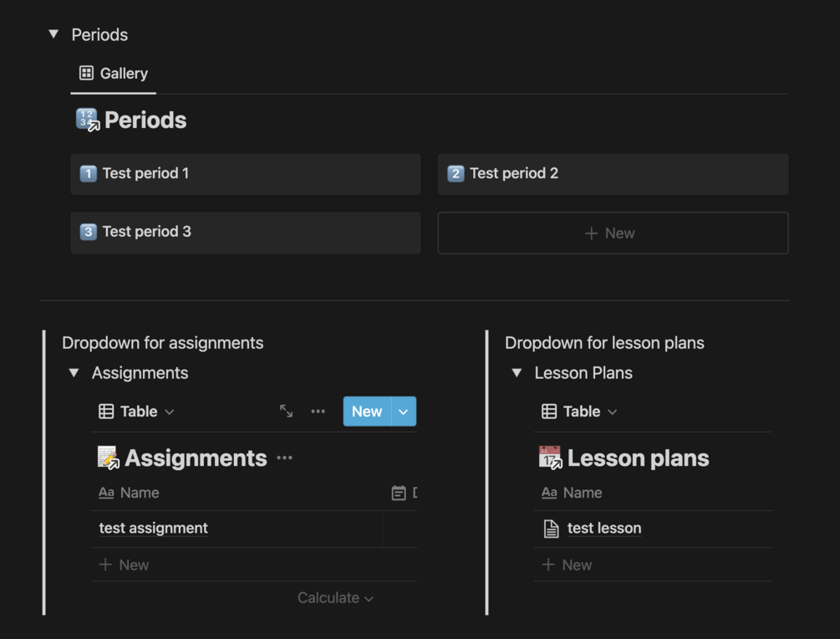This screenshot has height=639, width=840.
Task: Click the blue New button
Action: 366,412
